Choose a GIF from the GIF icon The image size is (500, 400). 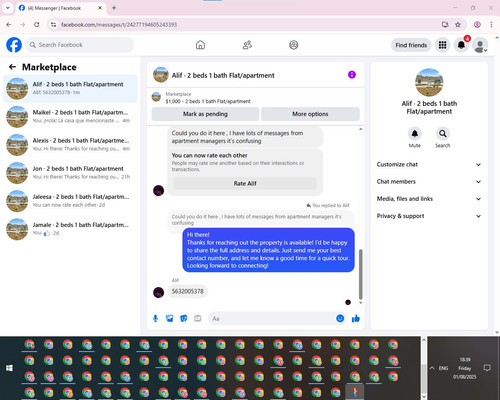[198, 318]
